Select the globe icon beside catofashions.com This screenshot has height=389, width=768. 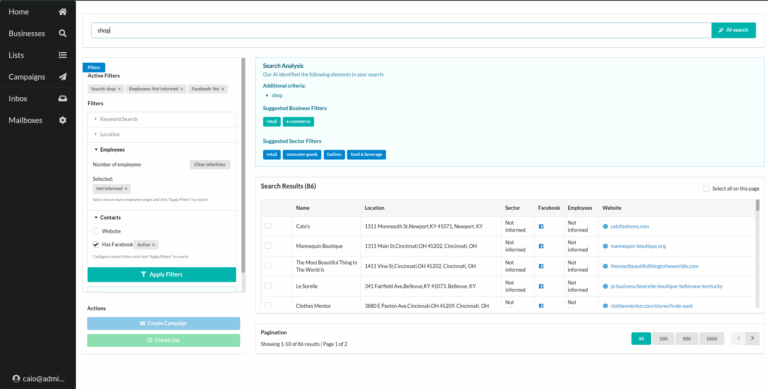(x=605, y=226)
